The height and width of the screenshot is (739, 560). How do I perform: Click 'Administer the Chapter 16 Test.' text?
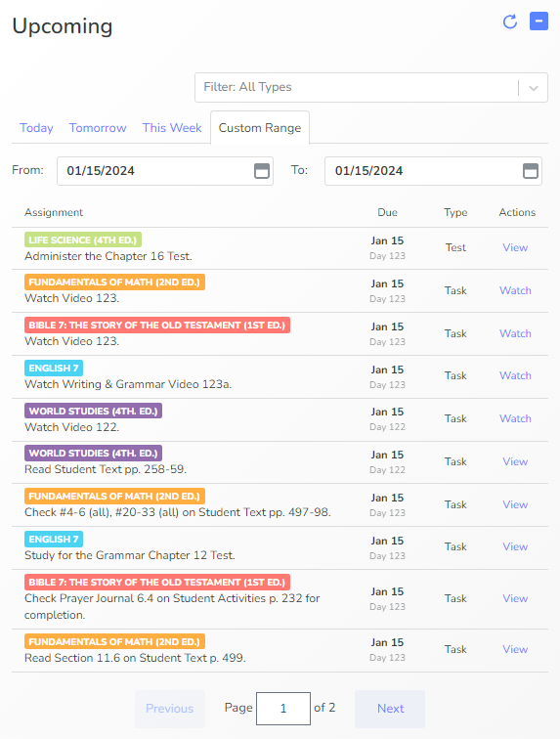(x=108, y=256)
